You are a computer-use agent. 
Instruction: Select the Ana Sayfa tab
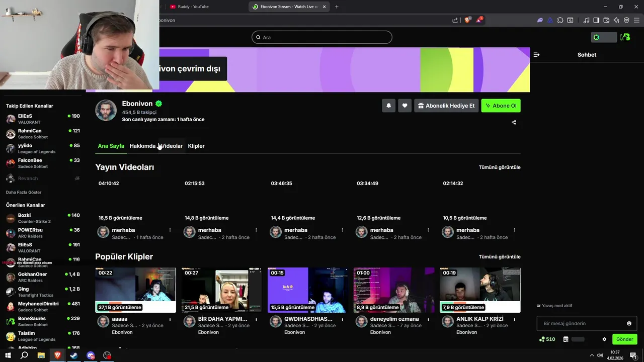[x=111, y=146]
